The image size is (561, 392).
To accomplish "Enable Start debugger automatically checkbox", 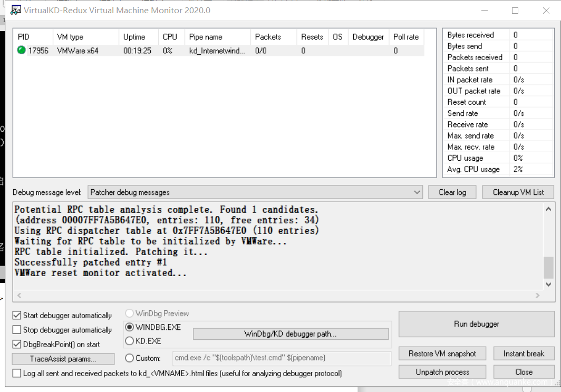I will click(17, 316).
